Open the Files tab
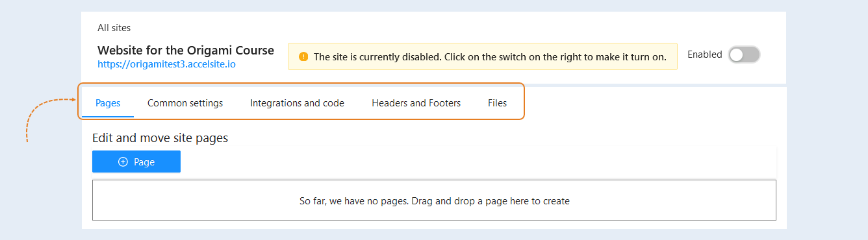The width and height of the screenshot is (868, 240). (497, 102)
